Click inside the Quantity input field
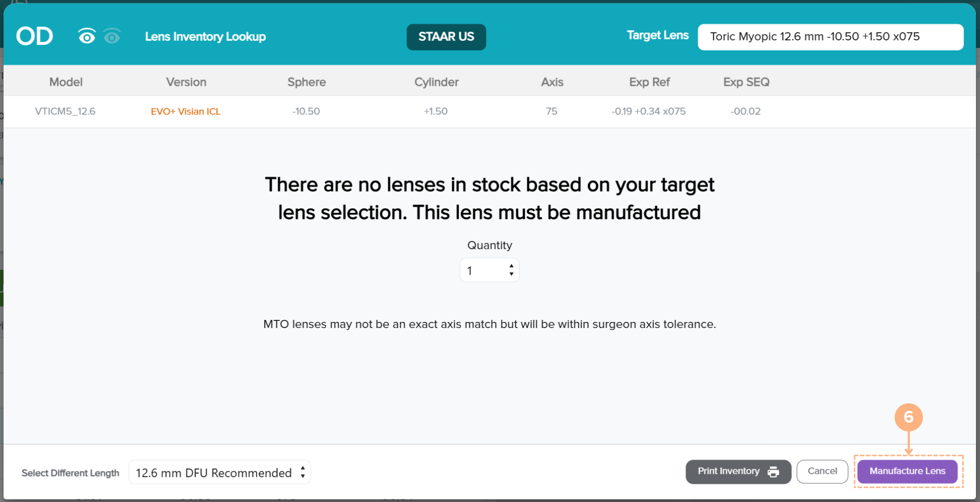980x502 pixels. click(482, 270)
